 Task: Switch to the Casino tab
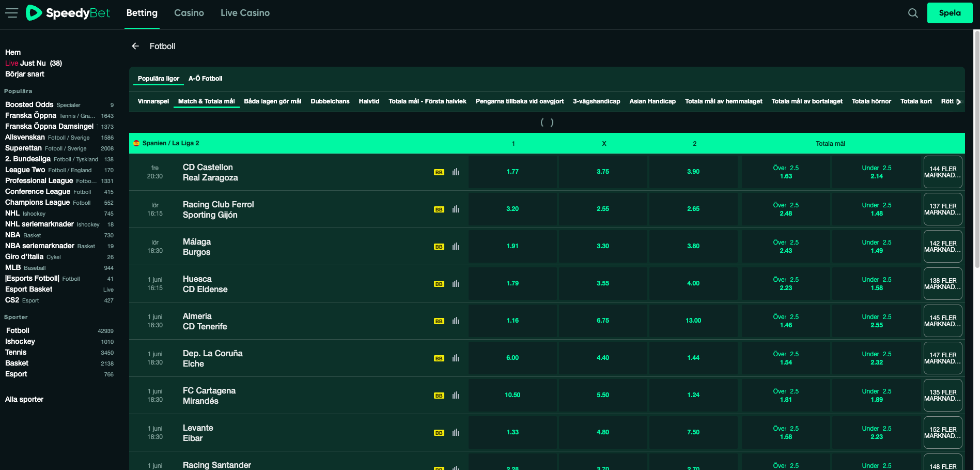(x=189, y=13)
